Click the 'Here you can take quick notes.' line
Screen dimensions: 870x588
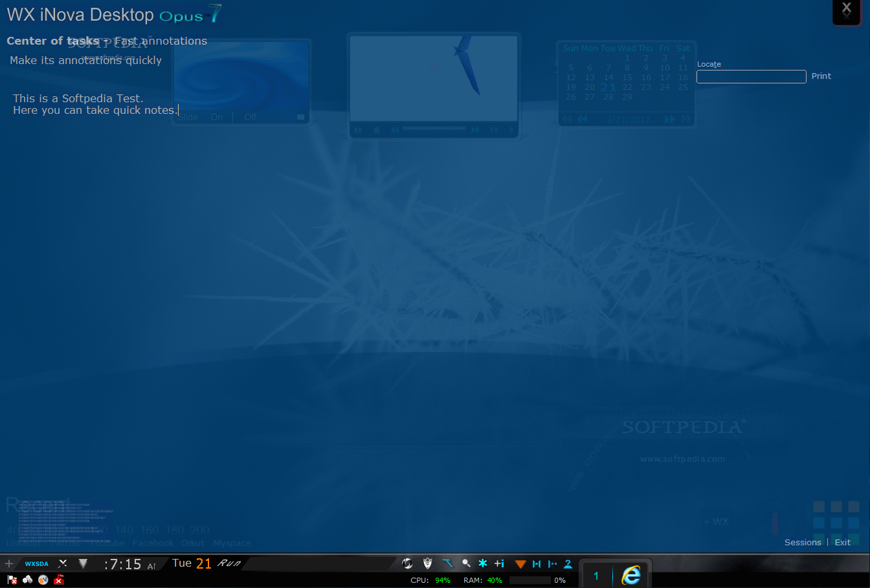click(x=95, y=110)
